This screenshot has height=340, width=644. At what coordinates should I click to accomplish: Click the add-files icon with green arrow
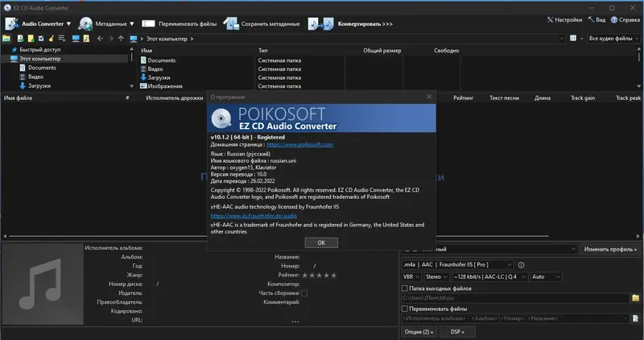(x=20, y=39)
